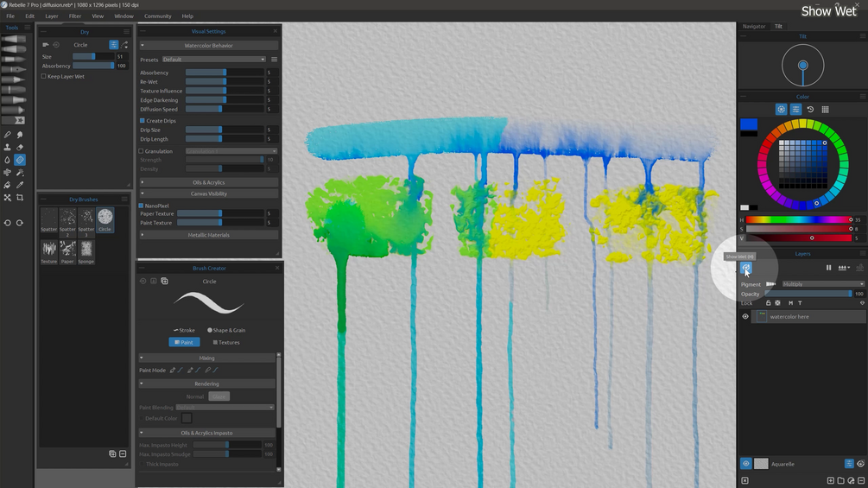Select the Fill bucket tool
This screenshot has height=488, width=868.
[x=7, y=186]
